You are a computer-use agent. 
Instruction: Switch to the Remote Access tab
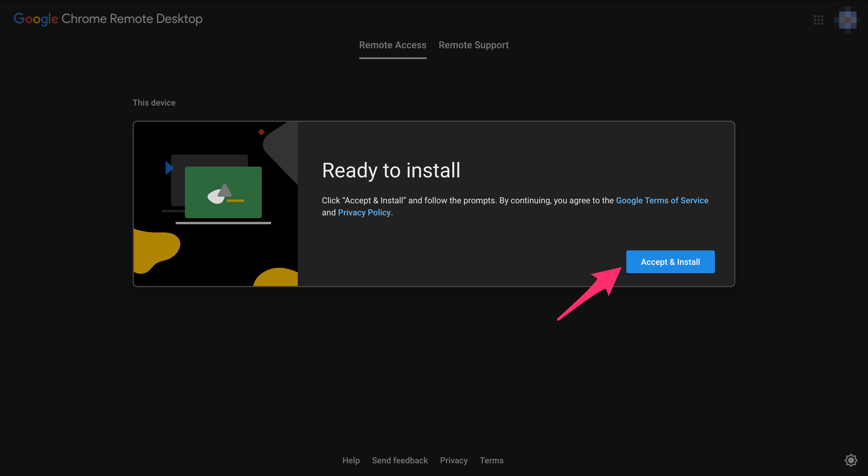point(392,45)
